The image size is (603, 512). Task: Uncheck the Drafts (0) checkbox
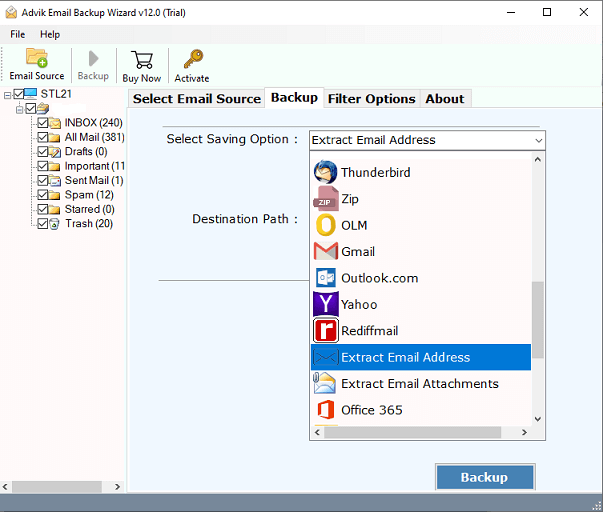43,152
